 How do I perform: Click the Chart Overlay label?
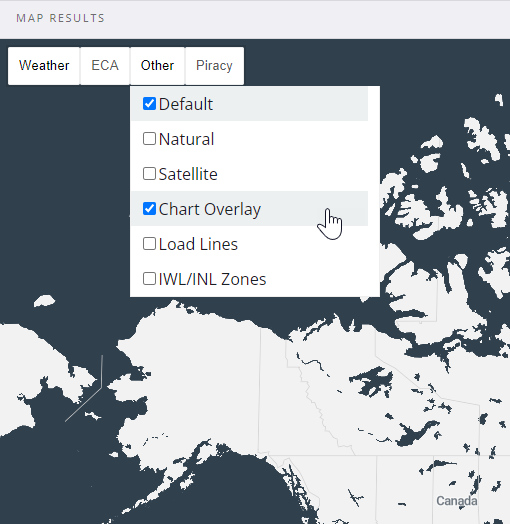click(x=210, y=210)
